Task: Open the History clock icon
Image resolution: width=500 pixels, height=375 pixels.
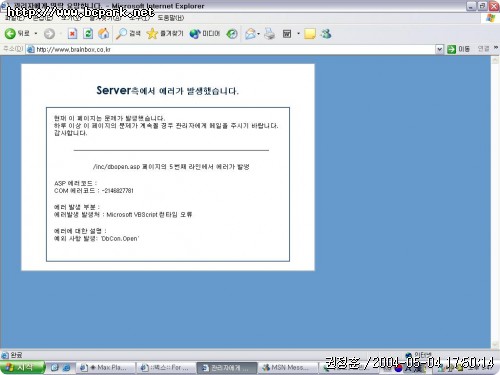Action: [232, 33]
